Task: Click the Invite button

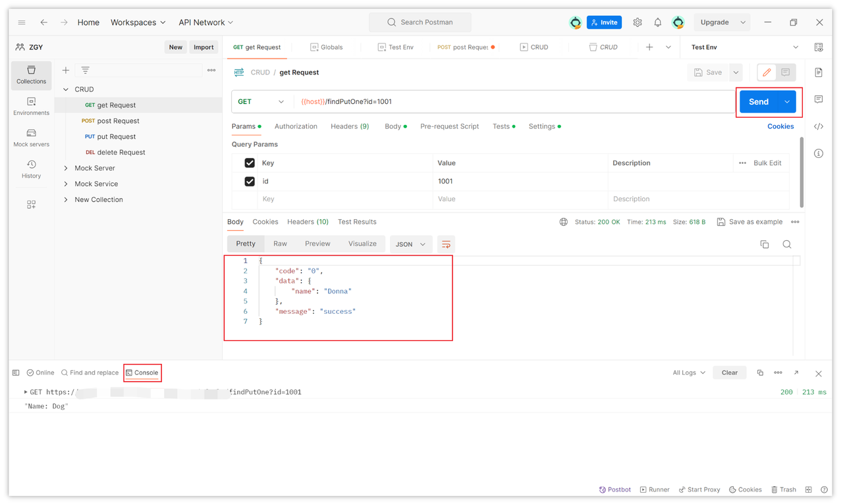Action: 604,22
